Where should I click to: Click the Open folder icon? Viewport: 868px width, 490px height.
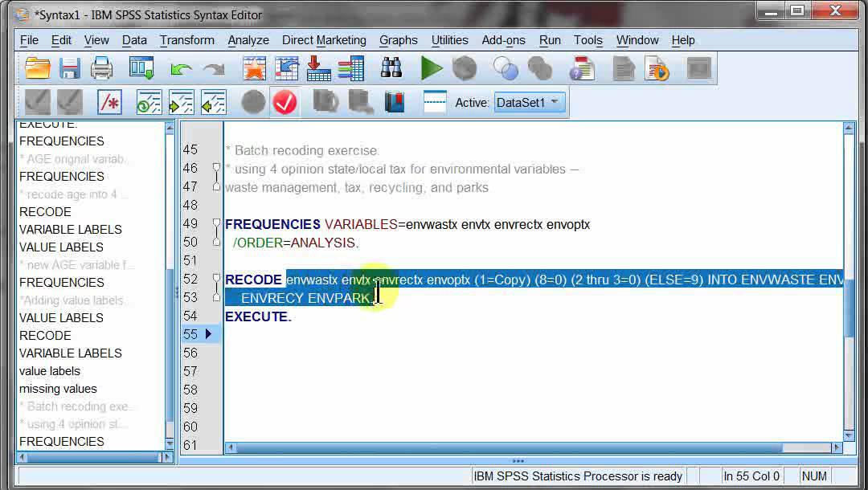[x=38, y=68]
